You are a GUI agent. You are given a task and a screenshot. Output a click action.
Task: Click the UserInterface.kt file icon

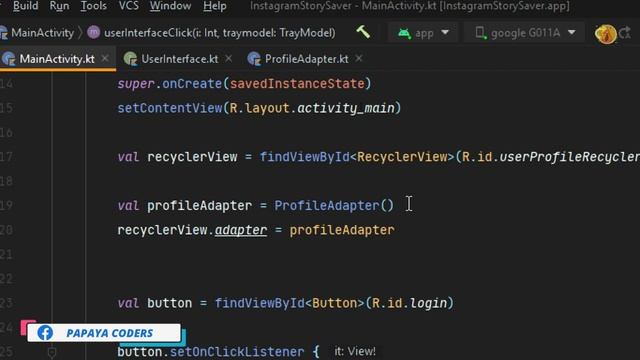click(131, 59)
